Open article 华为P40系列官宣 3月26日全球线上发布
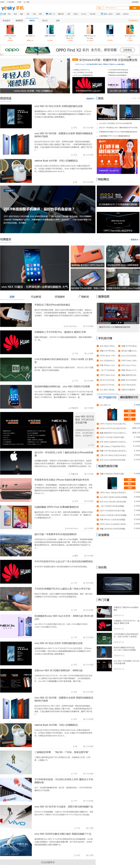This screenshot has height=868, width=140. tap(63, 781)
